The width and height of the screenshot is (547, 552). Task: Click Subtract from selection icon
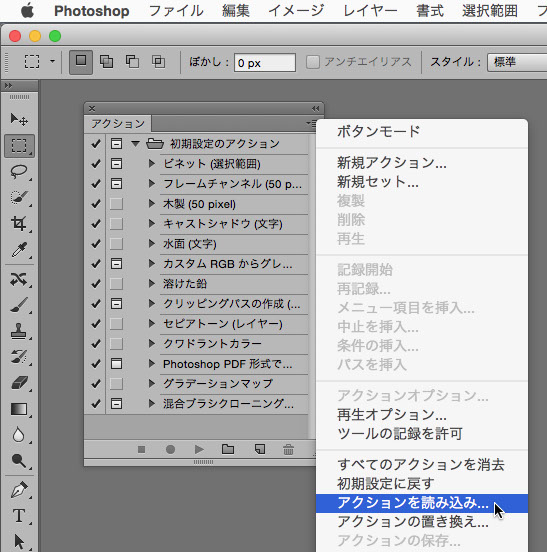[x=132, y=62]
